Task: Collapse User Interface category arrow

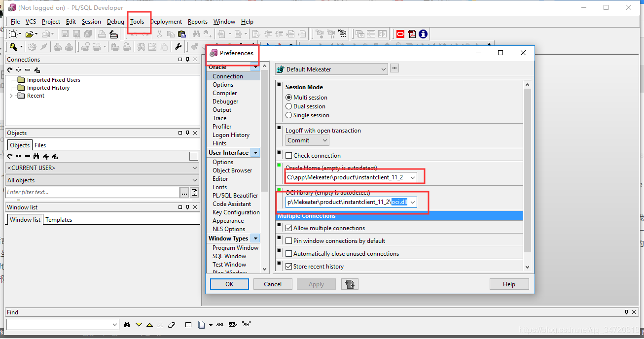Action: tap(255, 153)
